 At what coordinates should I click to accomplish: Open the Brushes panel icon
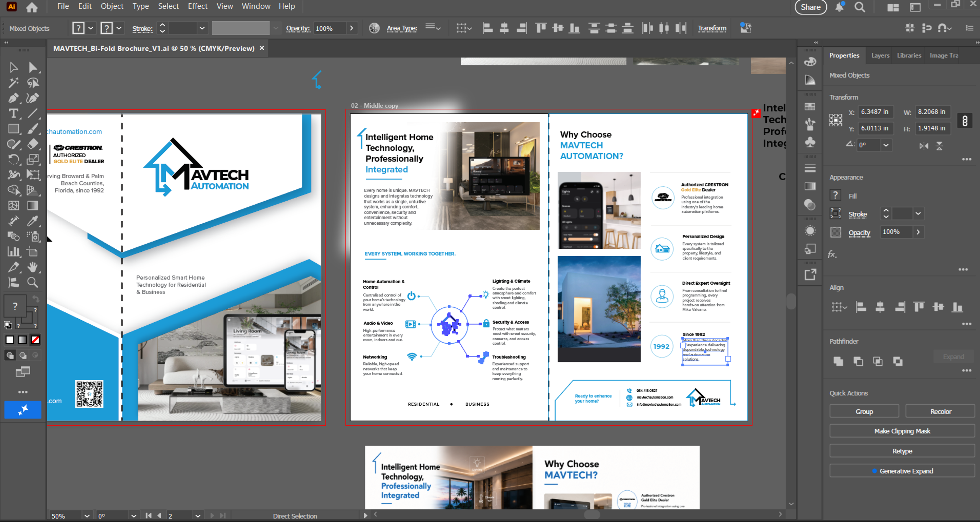point(810,124)
